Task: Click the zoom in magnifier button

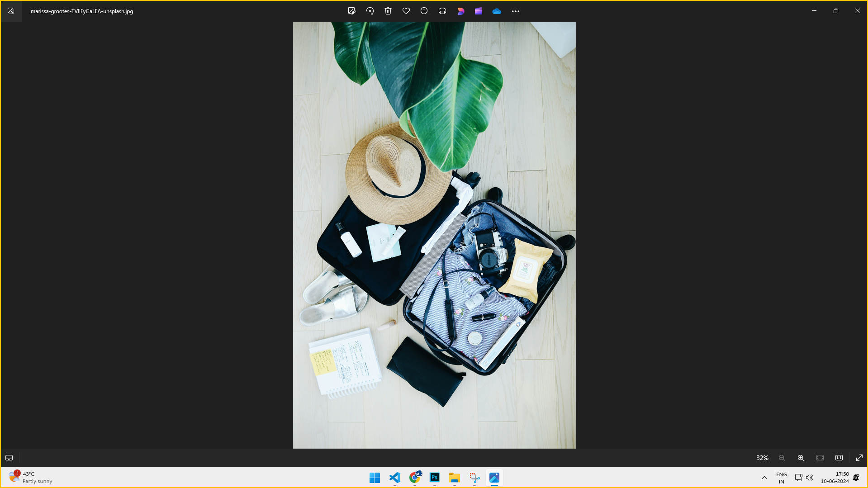Action: pyautogui.click(x=801, y=458)
